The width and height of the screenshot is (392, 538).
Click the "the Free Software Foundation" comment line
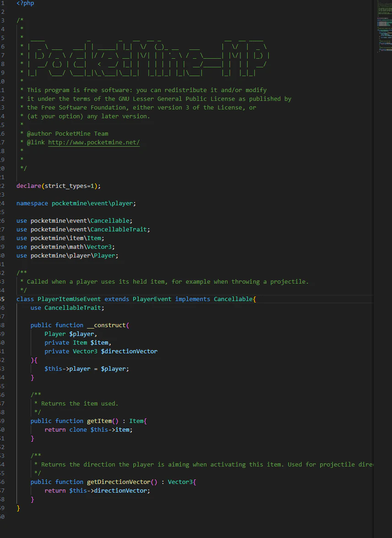(142, 108)
